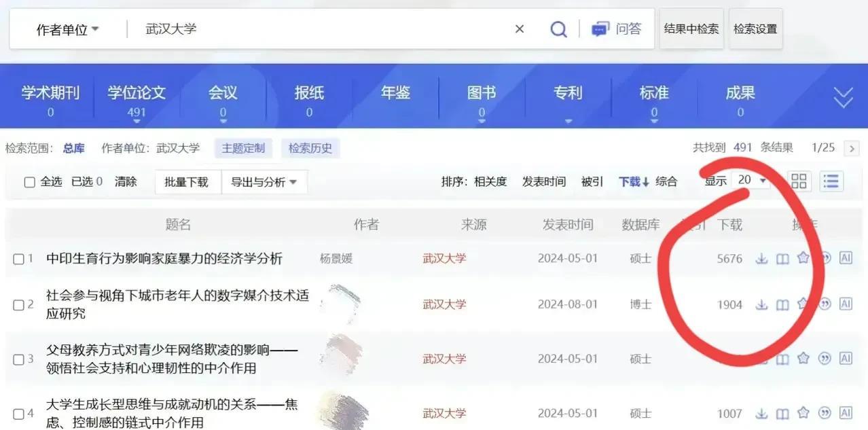Screen dimensions: 868x430
Task: Open title 社会参与视角下城市老年人的数字媒介技术适应研究
Action: pos(177,304)
